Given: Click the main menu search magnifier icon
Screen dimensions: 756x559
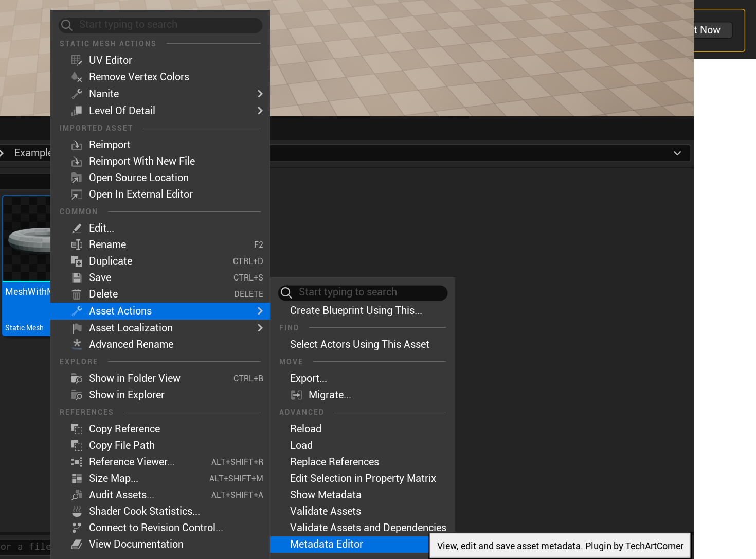Looking at the screenshot, I should (67, 25).
